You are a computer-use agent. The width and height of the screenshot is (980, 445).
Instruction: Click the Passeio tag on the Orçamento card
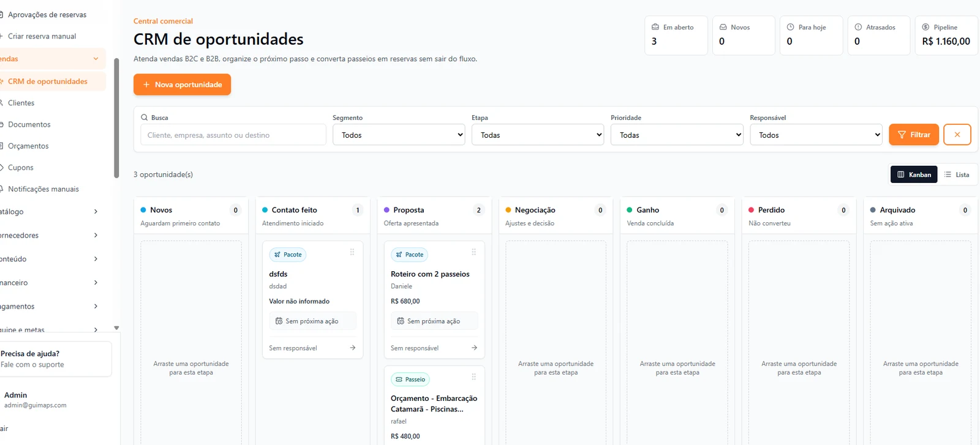[410, 380]
